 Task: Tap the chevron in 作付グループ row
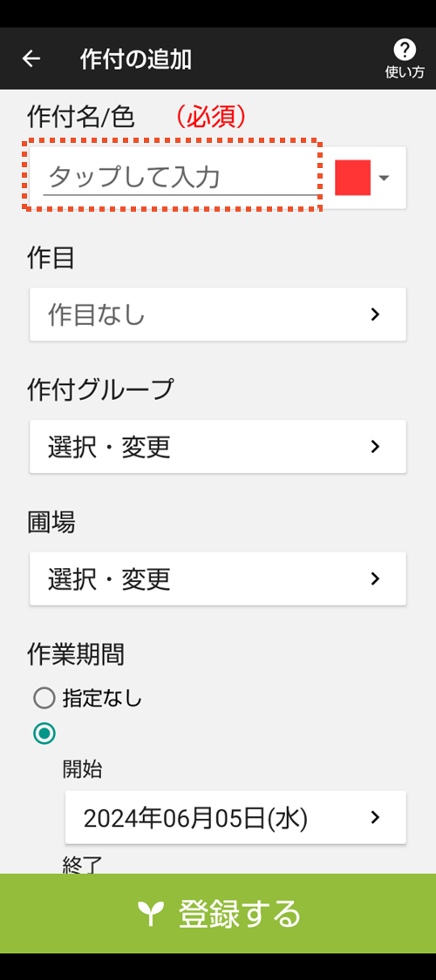[x=375, y=446]
